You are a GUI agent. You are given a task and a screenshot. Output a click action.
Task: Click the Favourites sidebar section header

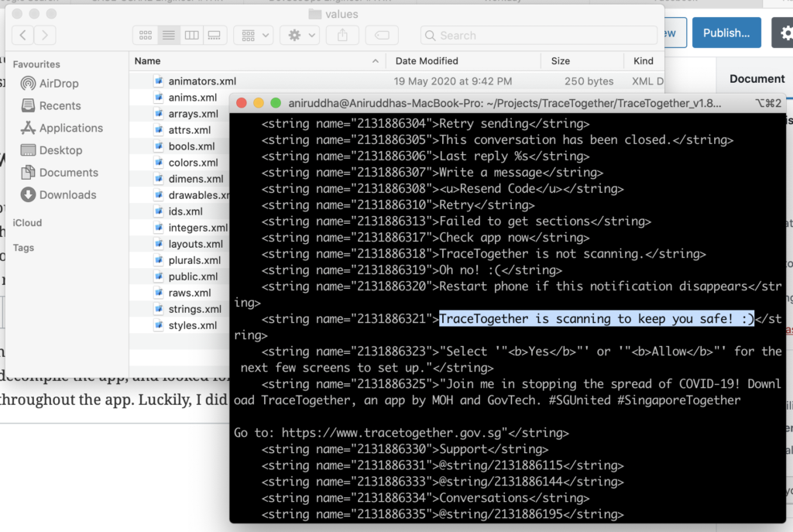[36, 64]
